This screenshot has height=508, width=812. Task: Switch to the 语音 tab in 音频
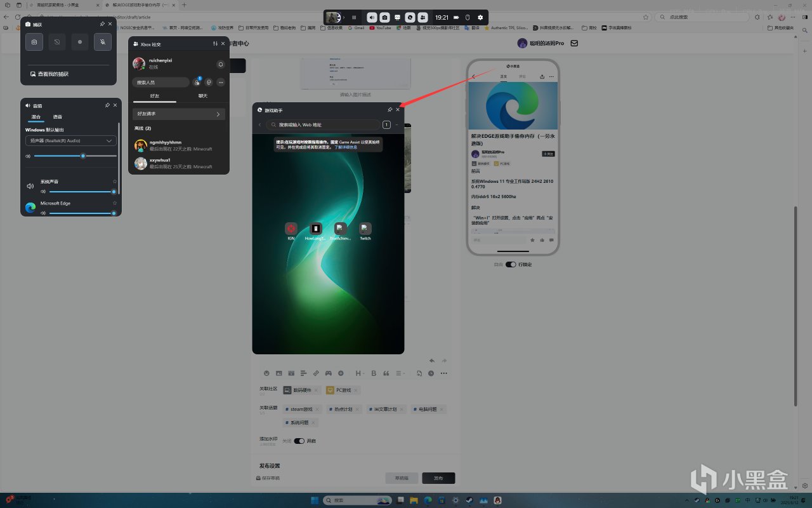point(58,117)
